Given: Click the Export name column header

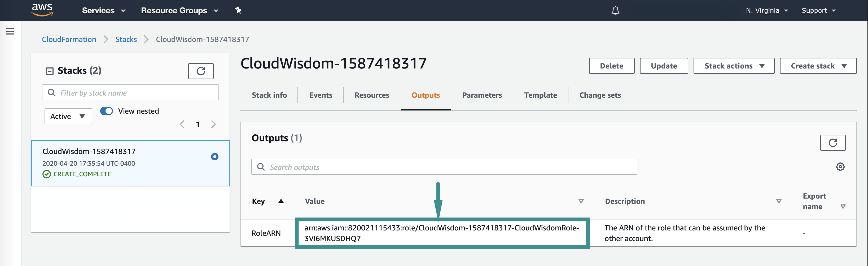Looking at the screenshot, I should (814, 201).
